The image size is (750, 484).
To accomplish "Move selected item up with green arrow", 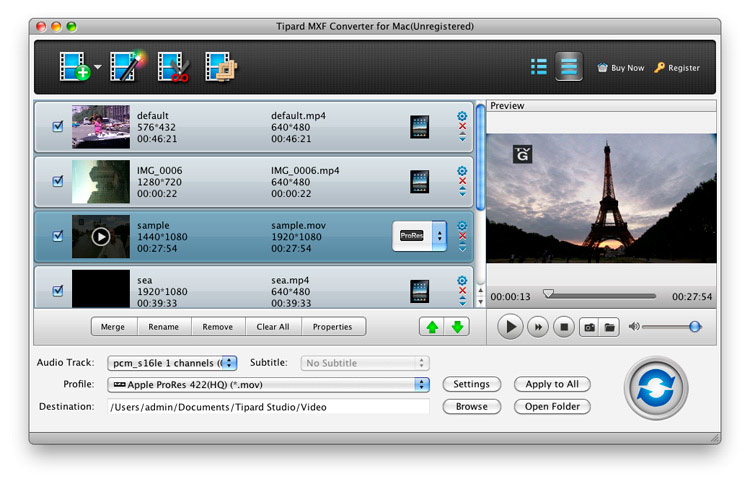I will tap(432, 327).
